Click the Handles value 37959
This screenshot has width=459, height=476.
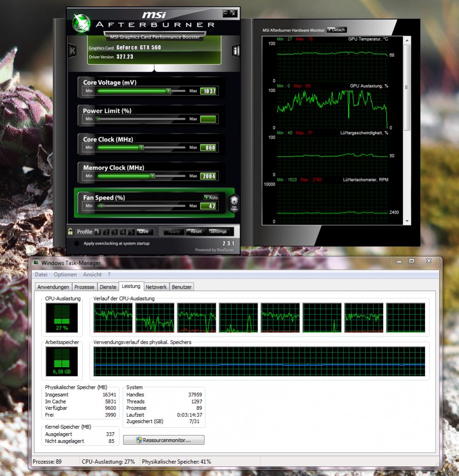pos(195,395)
